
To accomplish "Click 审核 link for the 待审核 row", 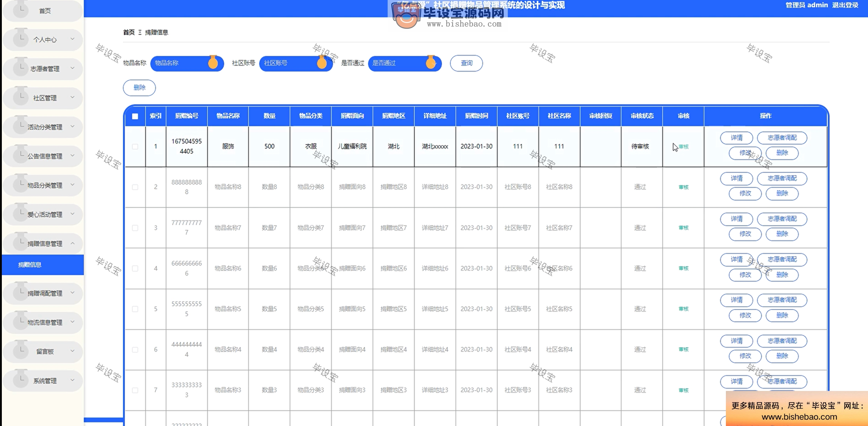I will pos(683,147).
